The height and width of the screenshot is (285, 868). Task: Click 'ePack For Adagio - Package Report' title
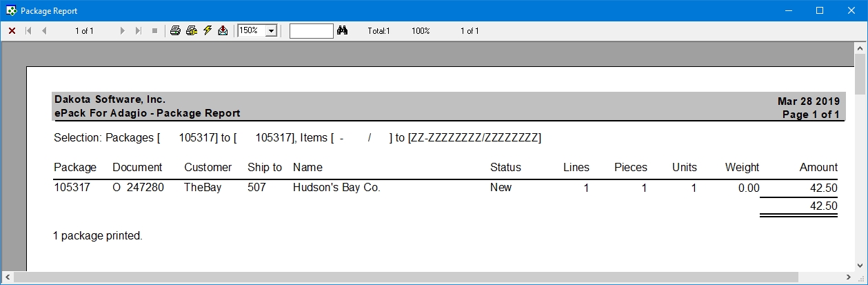point(147,113)
